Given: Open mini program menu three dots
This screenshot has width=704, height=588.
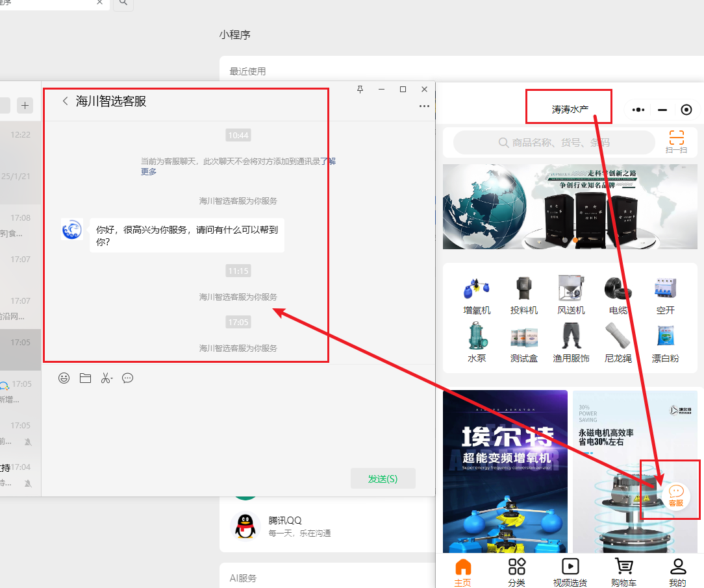Looking at the screenshot, I should pyautogui.click(x=638, y=110).
